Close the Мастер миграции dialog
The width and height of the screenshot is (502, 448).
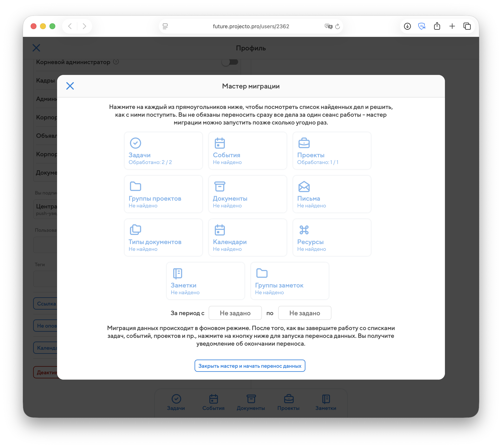pos(70,86)
